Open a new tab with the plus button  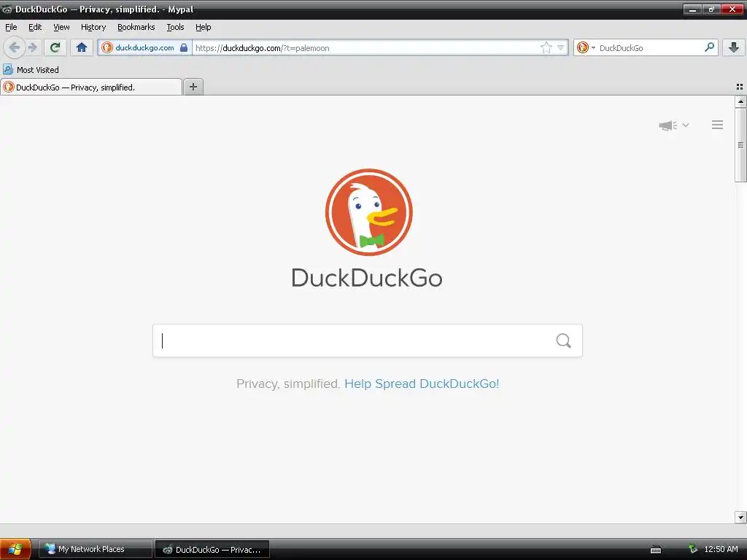[193, 87]
